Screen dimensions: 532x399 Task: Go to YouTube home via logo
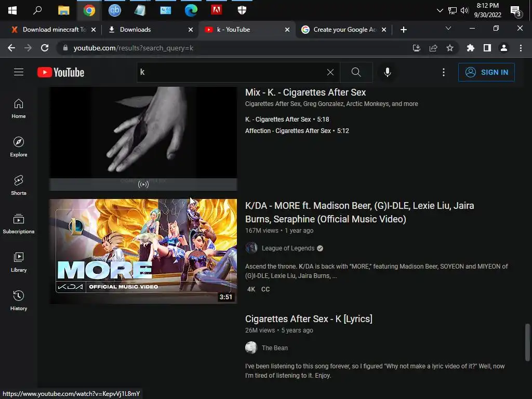[61, 72]
